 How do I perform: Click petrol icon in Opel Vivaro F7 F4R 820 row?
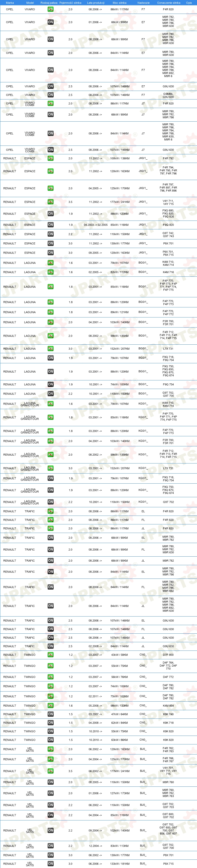pyautogui.click(x=51, y=9)
